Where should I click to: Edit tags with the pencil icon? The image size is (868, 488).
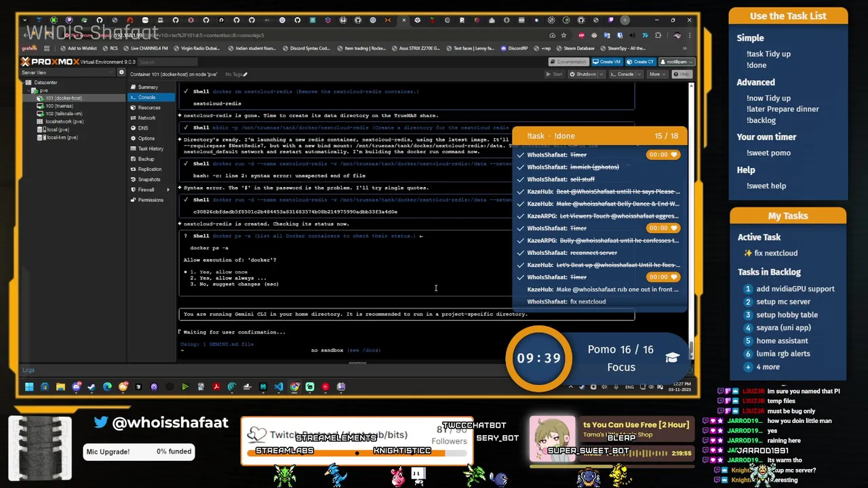245,74
